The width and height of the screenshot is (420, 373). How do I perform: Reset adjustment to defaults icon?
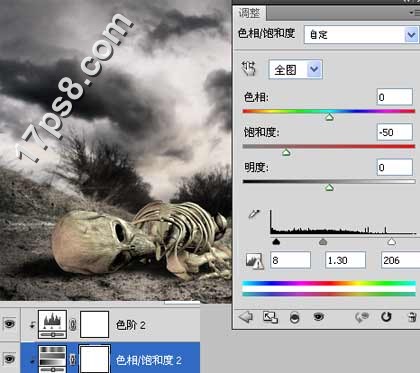coord(386,317)
